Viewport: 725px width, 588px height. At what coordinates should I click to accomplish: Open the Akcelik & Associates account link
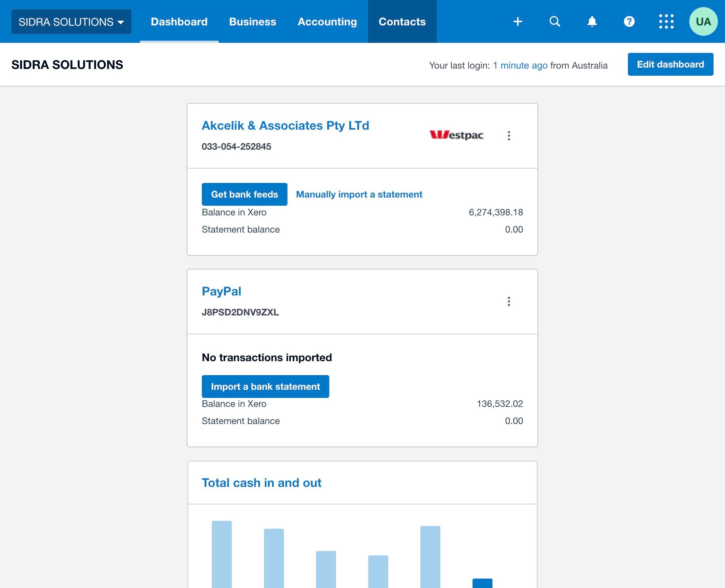[x=285, y=125]
